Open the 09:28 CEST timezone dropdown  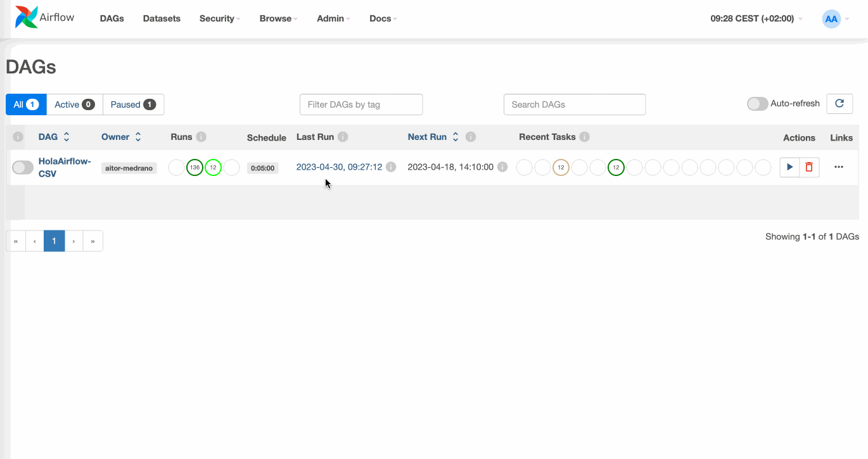[756, 19]
